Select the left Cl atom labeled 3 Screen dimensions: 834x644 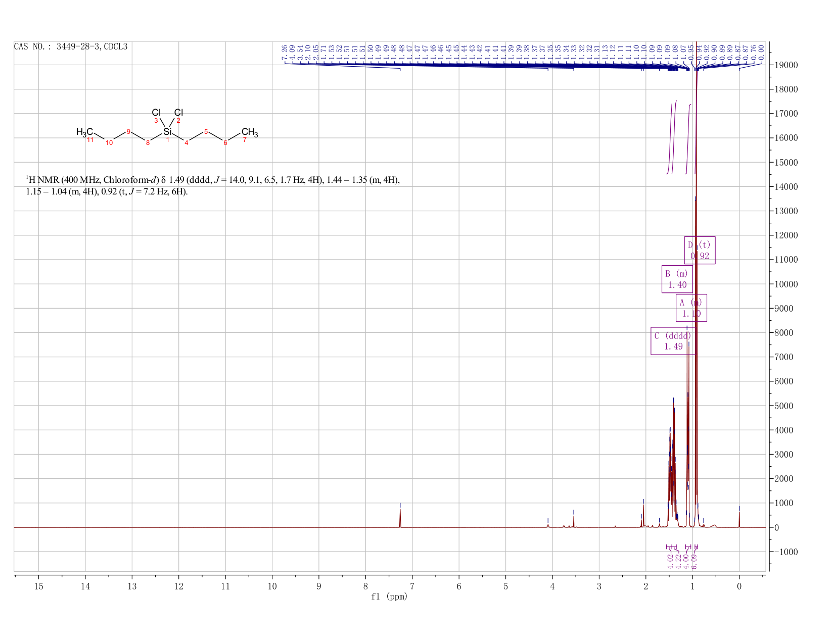pyautogui.click(x=156, y=112)
